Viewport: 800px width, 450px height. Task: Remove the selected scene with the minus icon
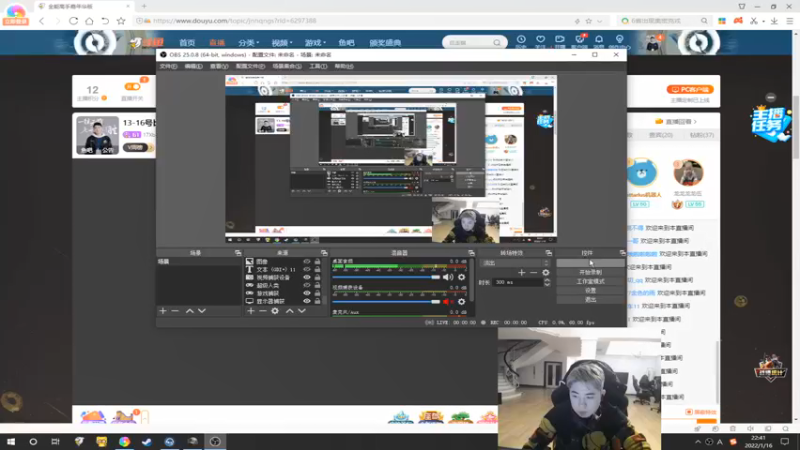175,311
